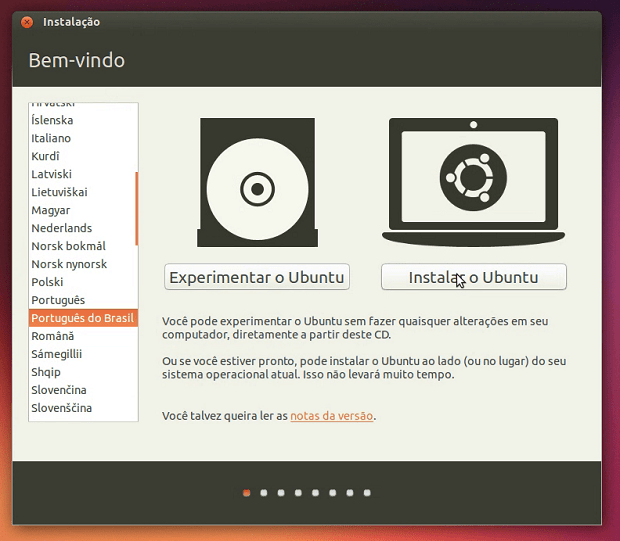Select Português language entry
Viewport: 620px width, 541px height.
[83, 300]
